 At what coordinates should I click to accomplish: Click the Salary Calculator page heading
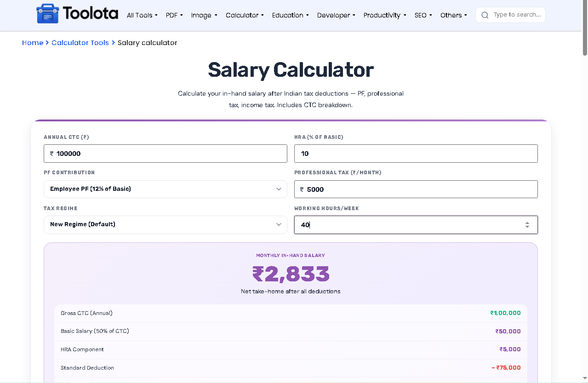(x=291, y=70)
